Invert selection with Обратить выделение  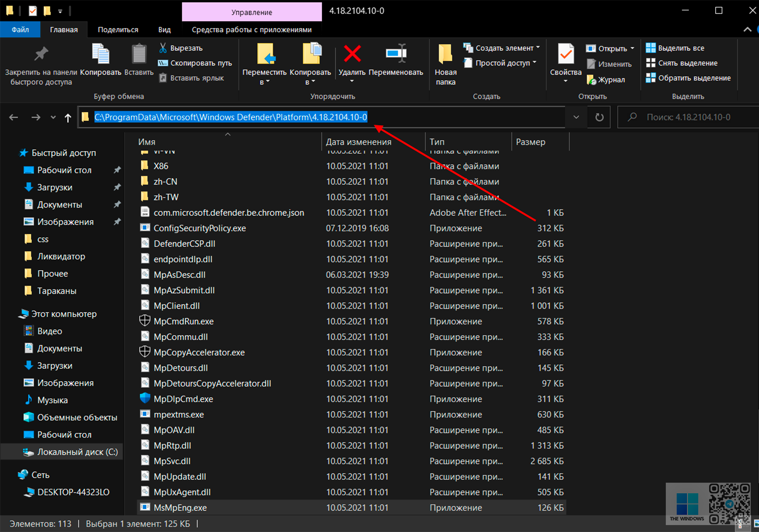[x=688, y=78]
